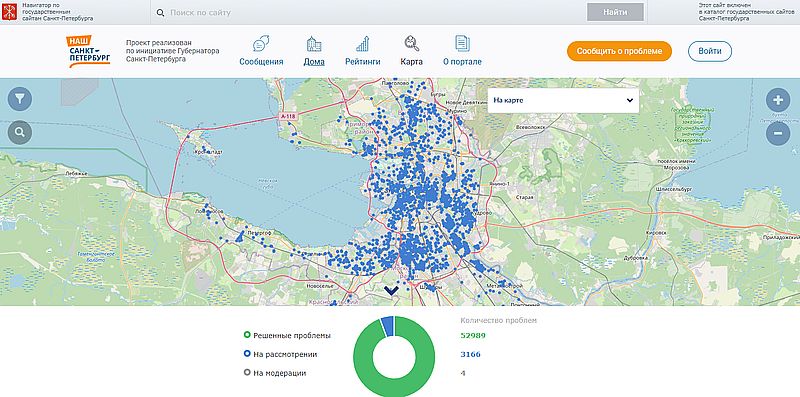Click the solved problems count 52989
Viewport: 800px width, 397px height.
pyautogui.click(x=473, y=335)
